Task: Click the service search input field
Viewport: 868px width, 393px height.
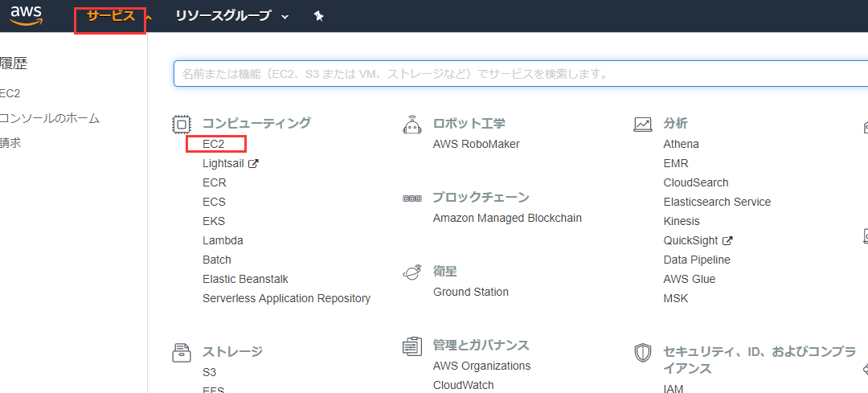Action: tap(520, 74)
